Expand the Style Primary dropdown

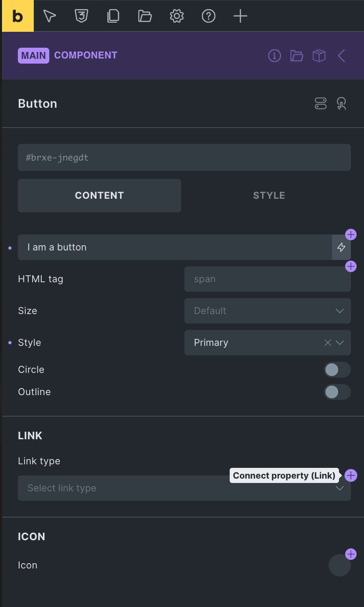pos(340,343)
